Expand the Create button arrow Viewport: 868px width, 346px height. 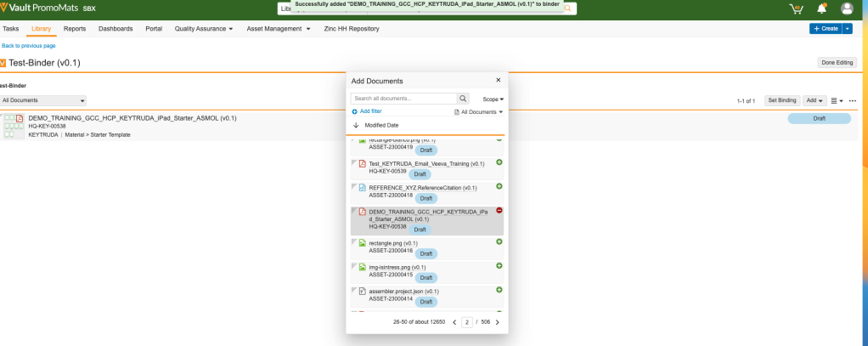coord(848,28)
